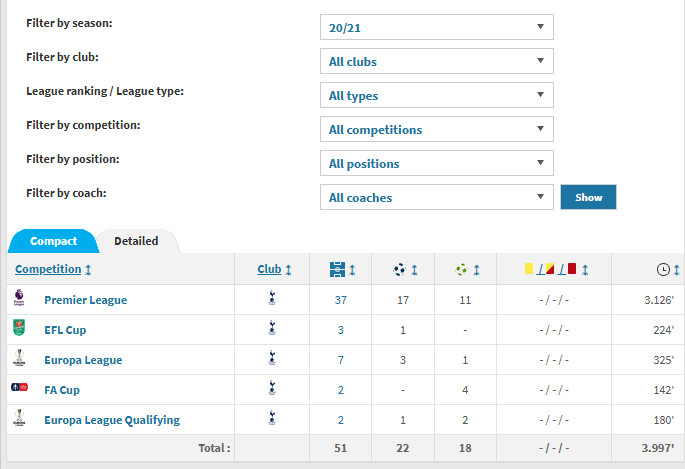Viewport: 685px width, 469px height.
Task: Open the All competitions dropdown
Action: [x=437, y=129]
